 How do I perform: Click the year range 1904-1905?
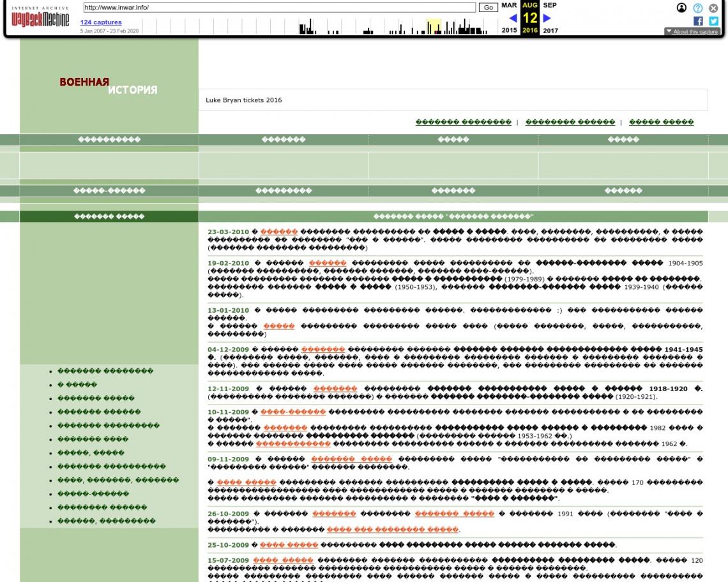(685, 263)
